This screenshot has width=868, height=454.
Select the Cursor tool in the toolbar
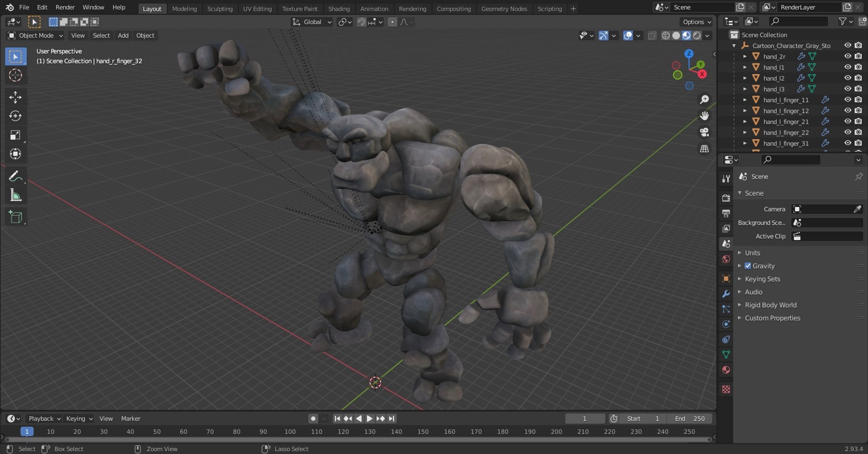[15, 75]
